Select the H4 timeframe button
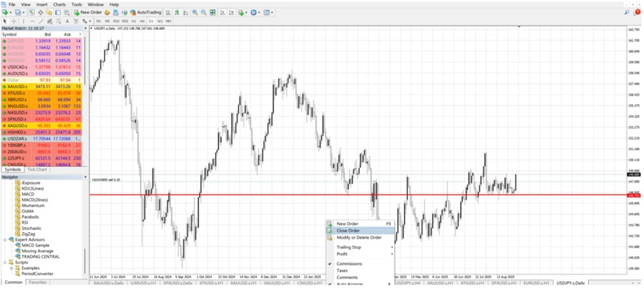 [x=142, y=21]
